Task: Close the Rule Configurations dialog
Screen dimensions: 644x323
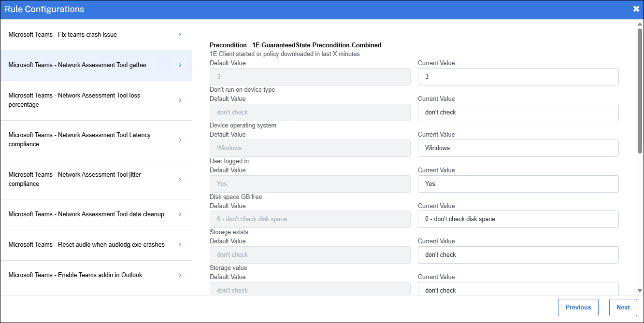Action: click(636, 9)
